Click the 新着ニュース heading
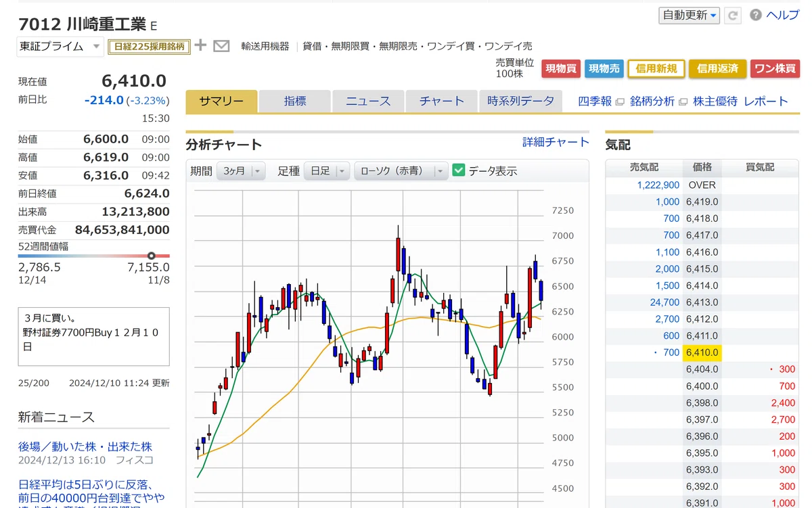The height and width of the screenshot is (508, 812). click(56, 417)
